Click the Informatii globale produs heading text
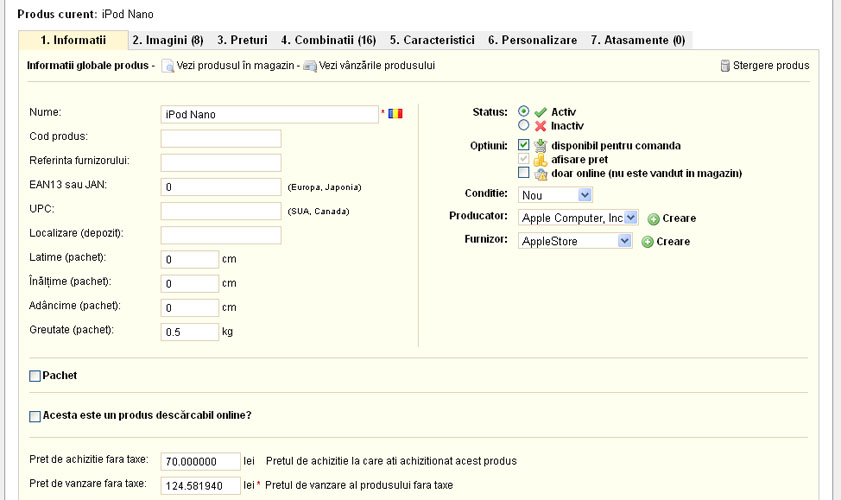The width and height of the screenshot is (841, 500). click(x=88, y=65)
